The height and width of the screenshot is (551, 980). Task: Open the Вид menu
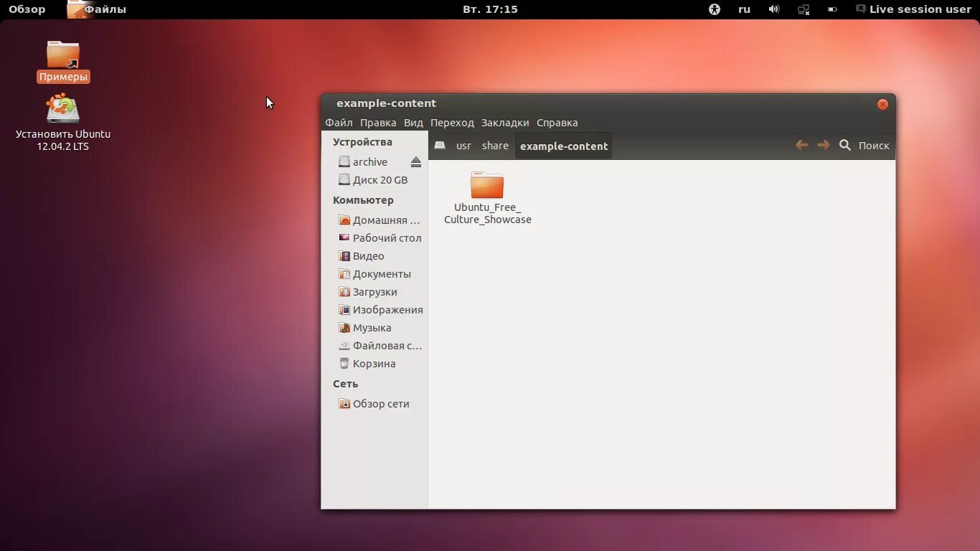(413, 123)
